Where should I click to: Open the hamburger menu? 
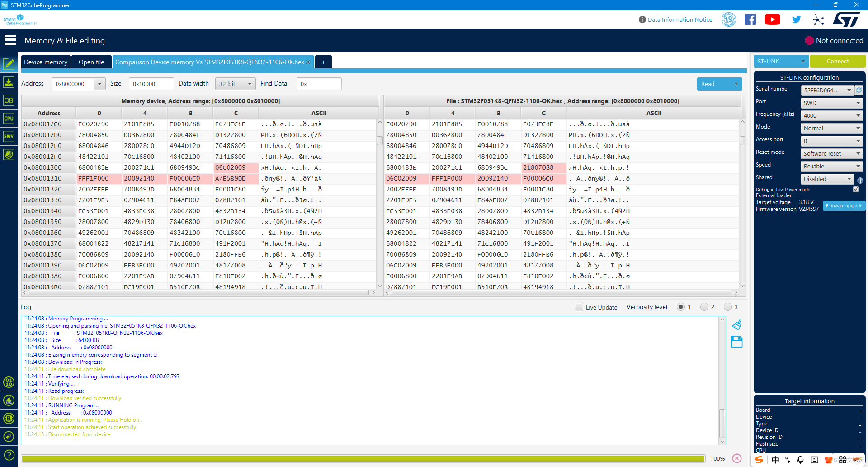click(10, 40)
